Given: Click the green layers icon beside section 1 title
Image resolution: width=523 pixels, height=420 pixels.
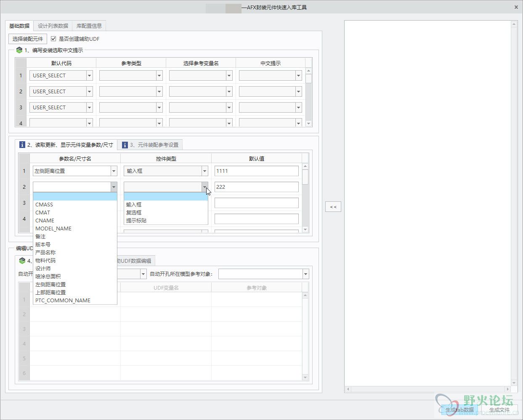Looking at the screenshot, I should (19, 50).
